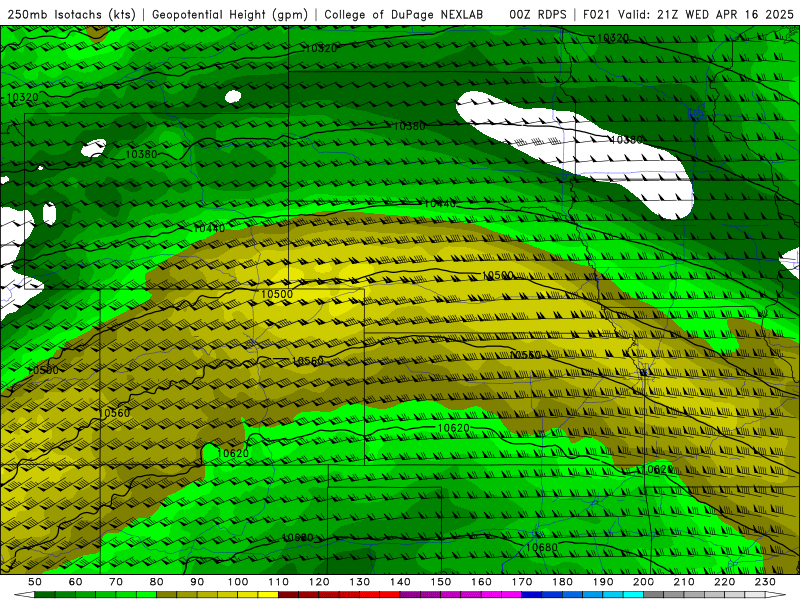The height and width of the screenshot is (600, 800).
Task: Click the 90 knot colorbar label
Action: click(197, 582)
